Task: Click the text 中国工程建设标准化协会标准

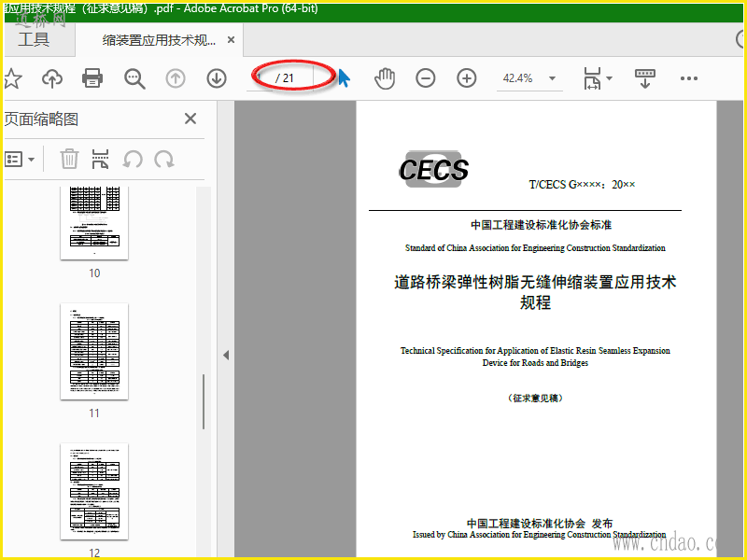Action: point(542,225)
